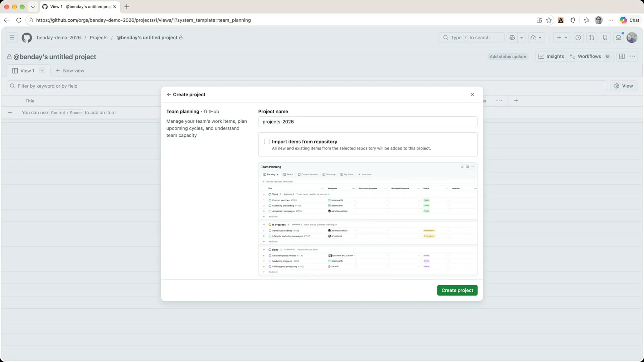Click Add status update

coord(508,57)
